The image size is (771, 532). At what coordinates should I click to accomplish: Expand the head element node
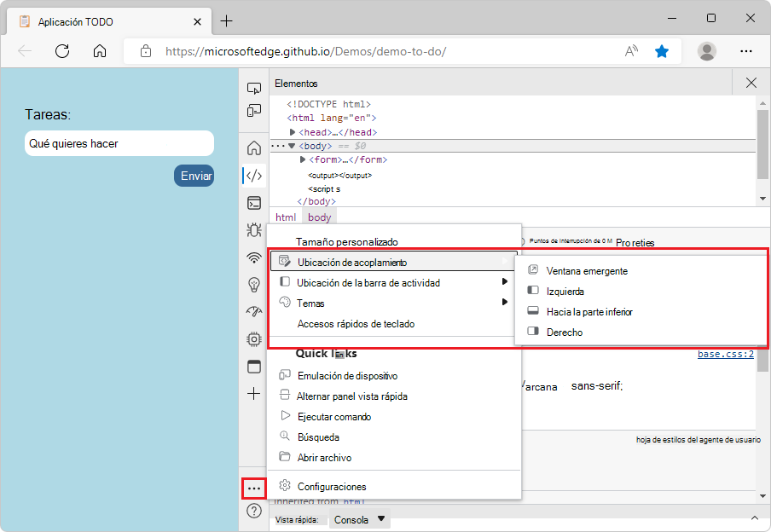(x=292, y=132)
